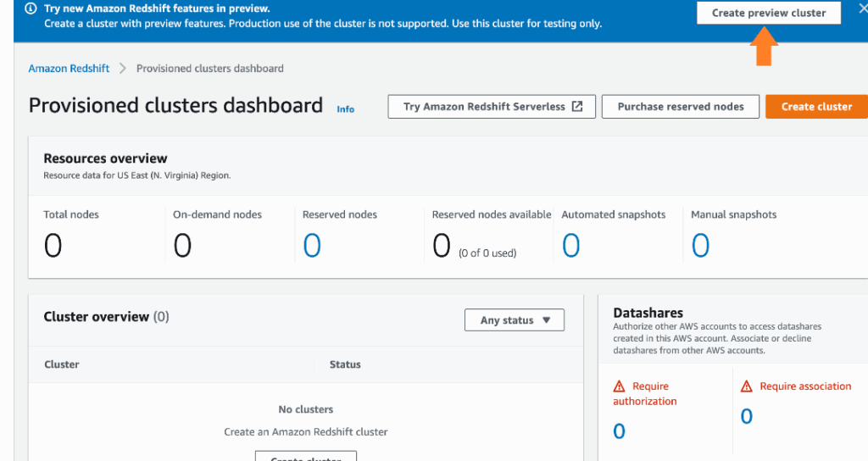This screenshot has width=868, height=461.
Task: Click the Status column header
Action: click(x=345, y=364)
